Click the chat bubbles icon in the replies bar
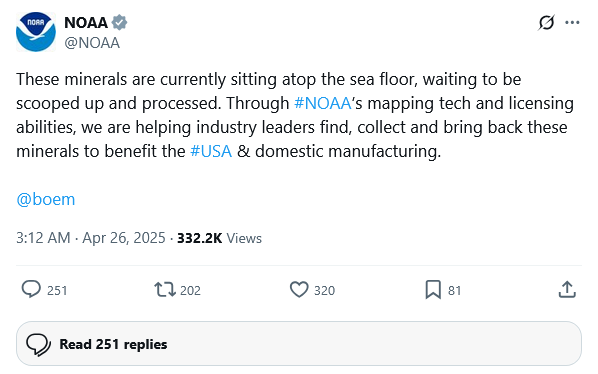This screenshot has height=374, width=598. 38,345
